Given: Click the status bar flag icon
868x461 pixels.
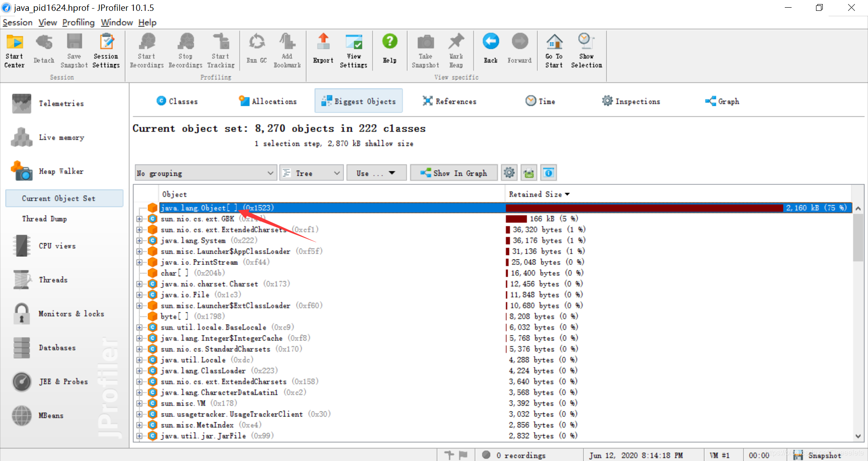Looking at the screenshot, I should point(463,455).
